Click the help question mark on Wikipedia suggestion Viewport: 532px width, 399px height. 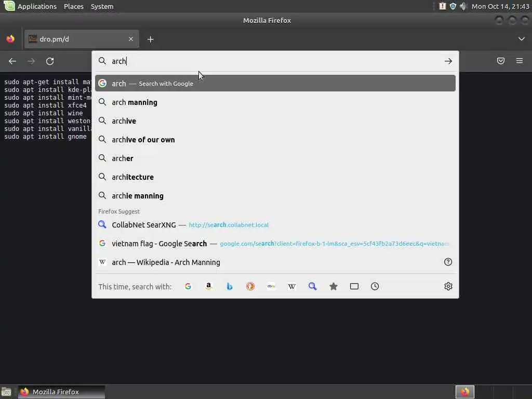coord(448,262)
